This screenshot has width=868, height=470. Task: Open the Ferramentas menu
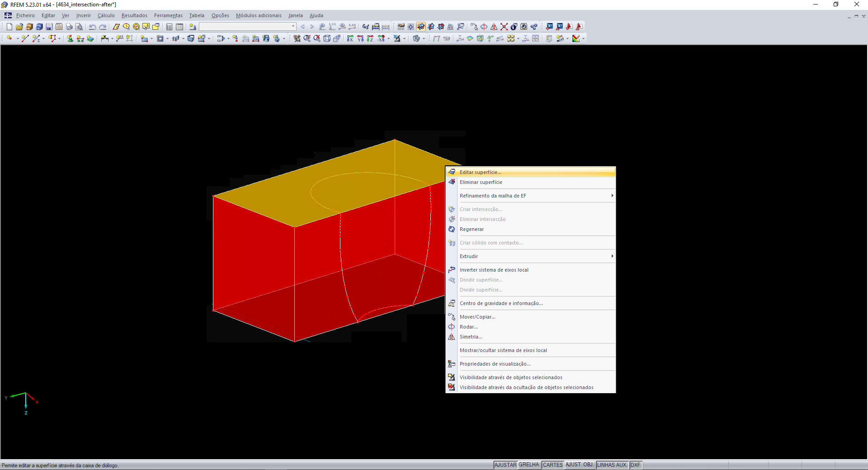coord(168,15)
